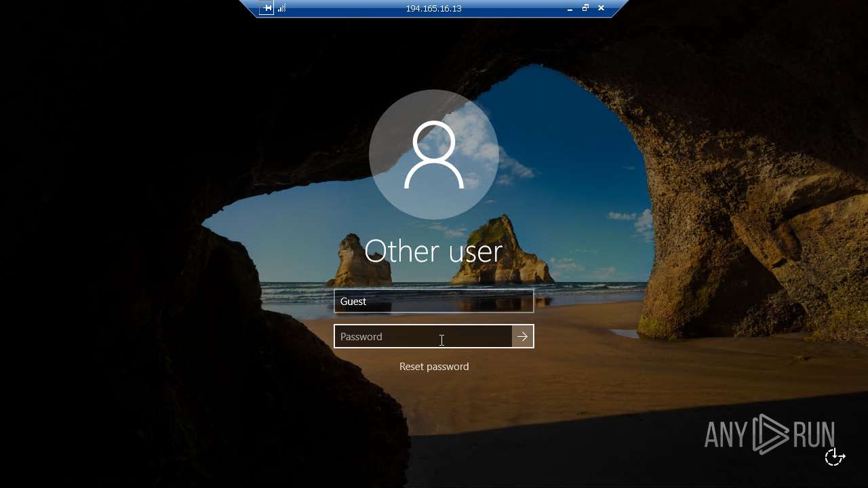Click the 194.165.16.13 connection title

[433, 9]
